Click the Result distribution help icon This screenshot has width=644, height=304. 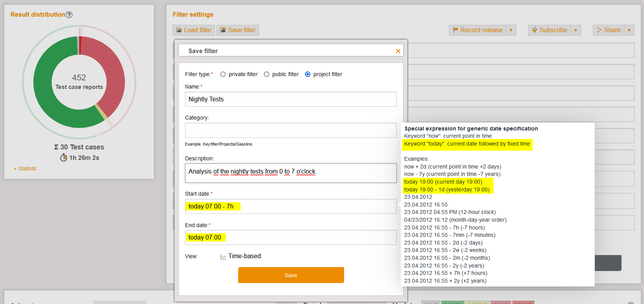click(x=69, y=15)
